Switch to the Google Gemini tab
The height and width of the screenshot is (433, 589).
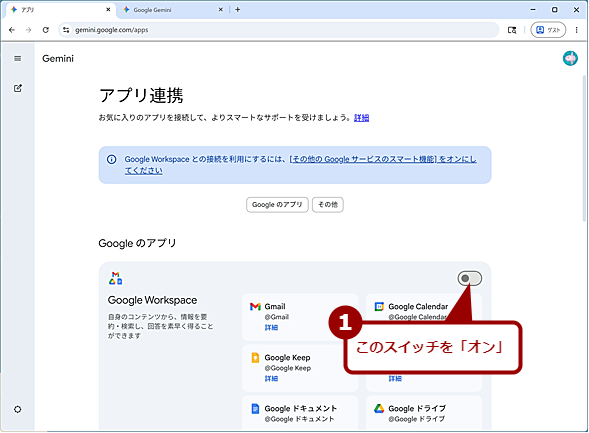click(x=173, y=10)
